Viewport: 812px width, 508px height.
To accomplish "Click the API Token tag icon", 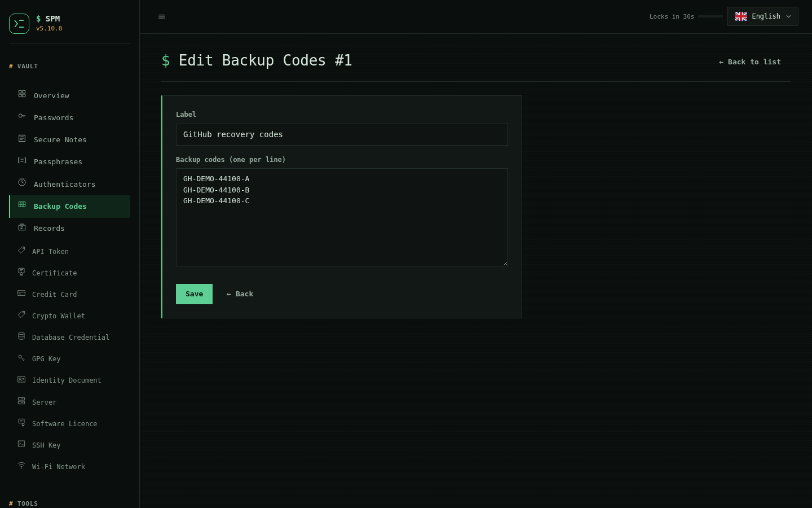I will pyautogui.click(x=21, y=249).
